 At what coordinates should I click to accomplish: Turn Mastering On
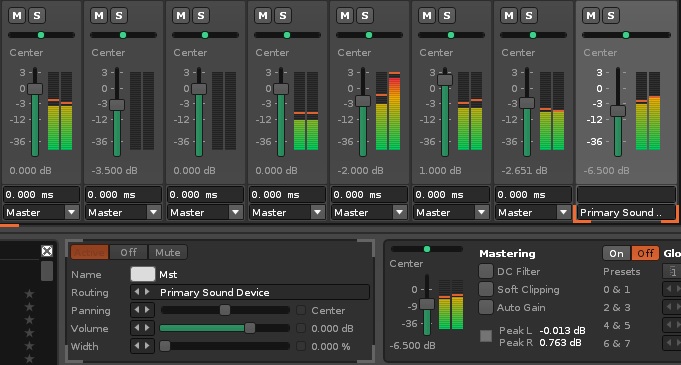(616, 253)
